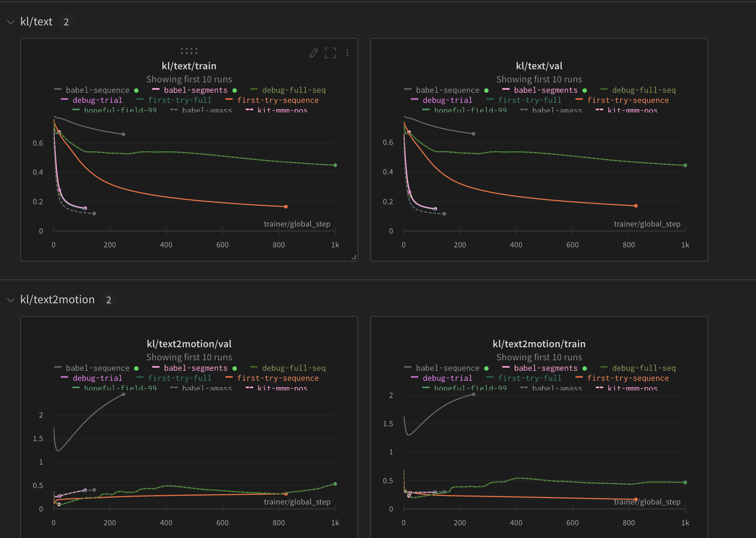Collapse the kl/text section
The image size is (756, 538).
[x=10, y=22]
